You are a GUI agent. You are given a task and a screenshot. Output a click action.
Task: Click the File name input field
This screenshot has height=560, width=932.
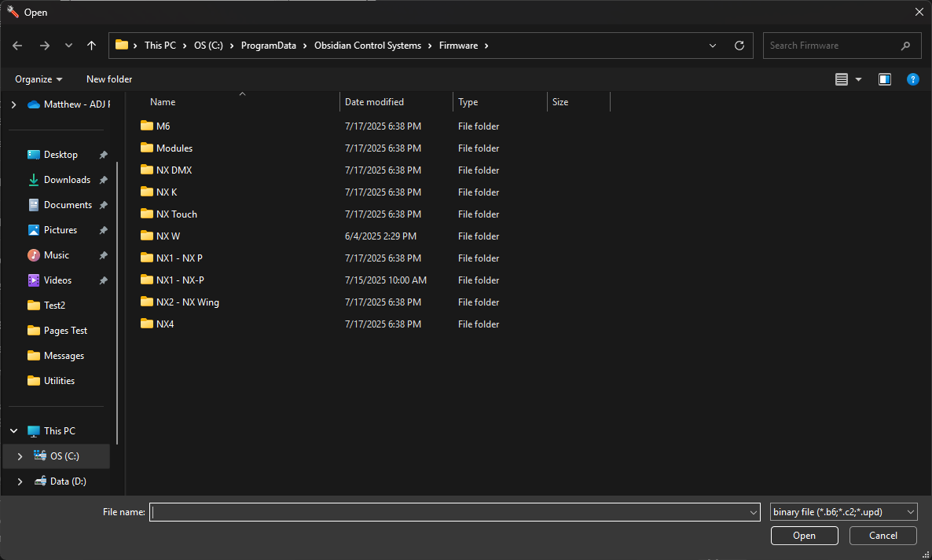coord(448,512)
